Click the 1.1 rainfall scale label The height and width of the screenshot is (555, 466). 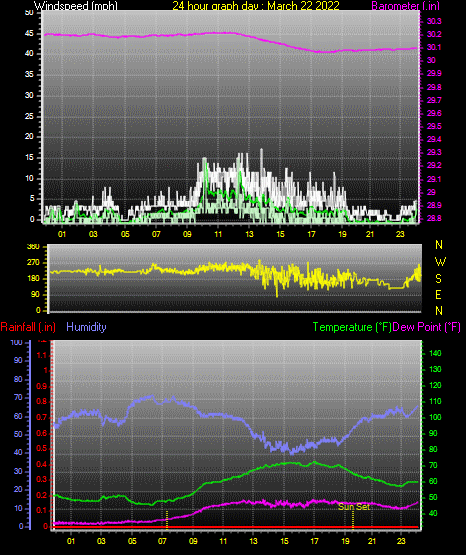[42, 355]
